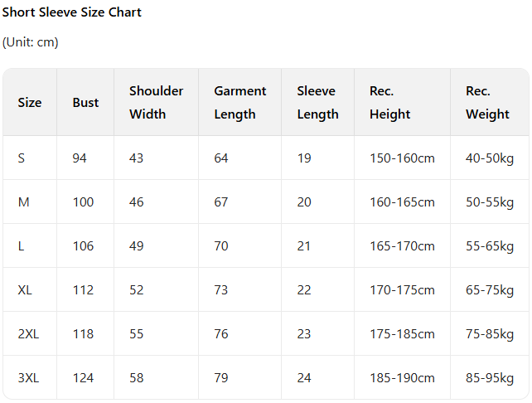
Task: Click the Bust column header
Action: click(x=85, y=103)
